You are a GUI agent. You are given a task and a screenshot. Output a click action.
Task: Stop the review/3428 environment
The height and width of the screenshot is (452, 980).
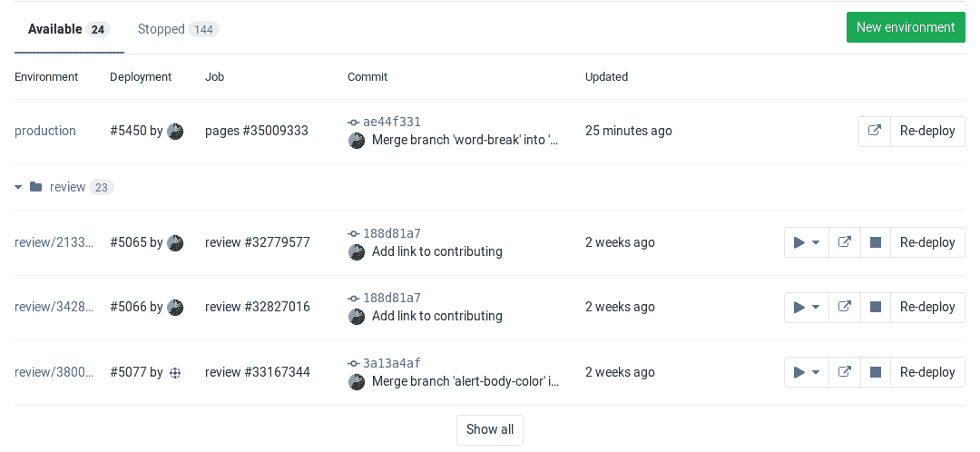tap(876, 307)
